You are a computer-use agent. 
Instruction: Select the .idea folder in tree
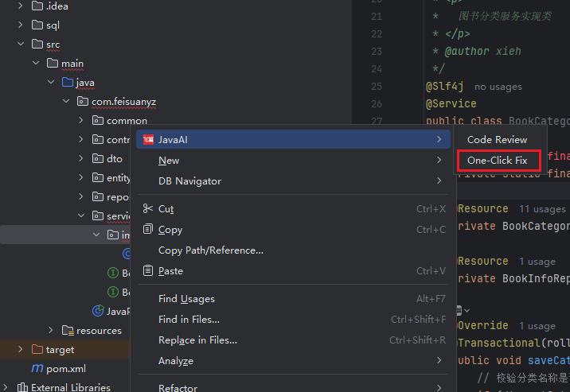click(x=57, y=6)
